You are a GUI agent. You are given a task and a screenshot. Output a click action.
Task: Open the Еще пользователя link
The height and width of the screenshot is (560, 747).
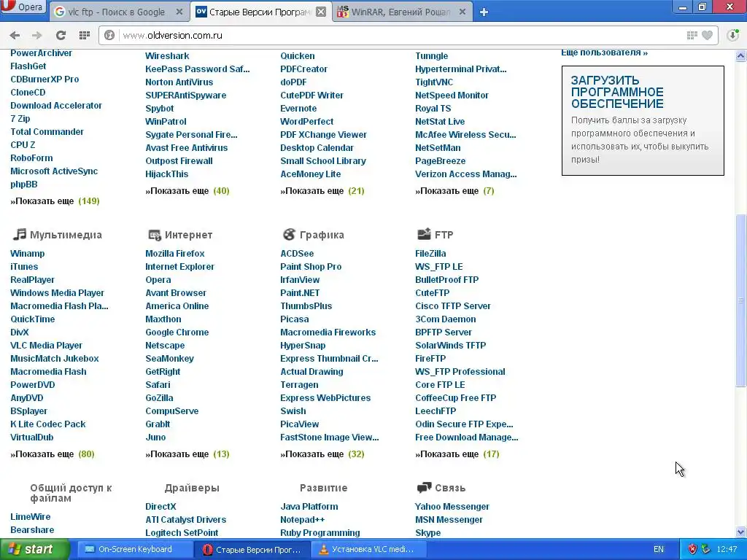604,52
